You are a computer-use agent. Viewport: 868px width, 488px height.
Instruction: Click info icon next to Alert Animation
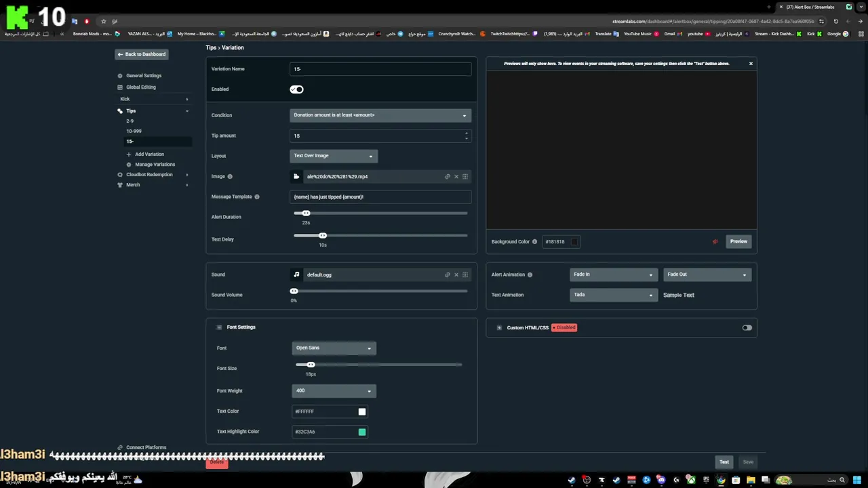tap(530, 274)
